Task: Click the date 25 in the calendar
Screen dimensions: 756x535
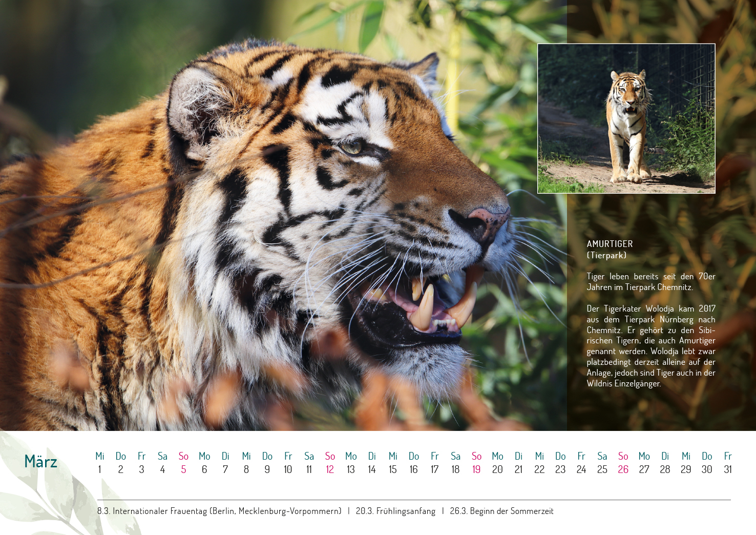Action: pos(602,469)
